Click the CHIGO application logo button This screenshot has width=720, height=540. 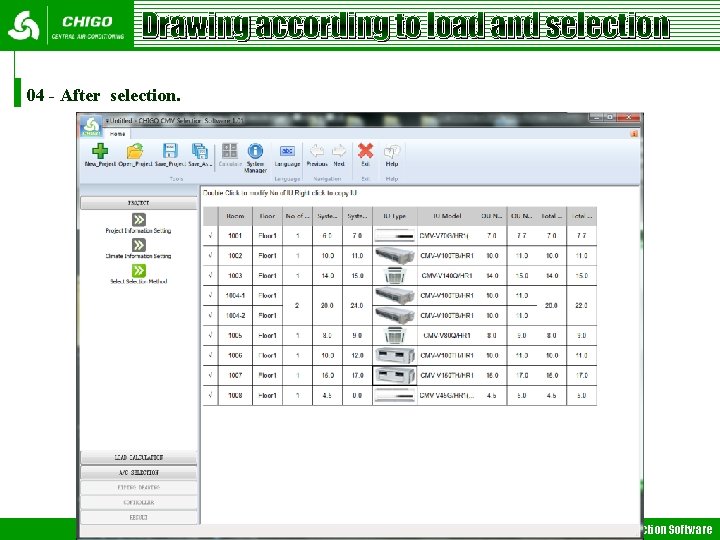pyautogui.click(x=91, y=126)
